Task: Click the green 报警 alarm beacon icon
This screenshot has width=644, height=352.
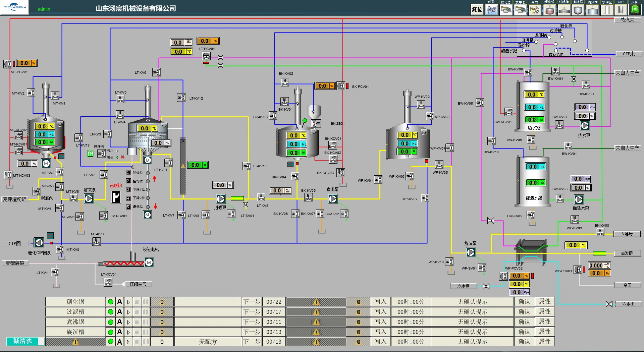Action: coord(635,10)
